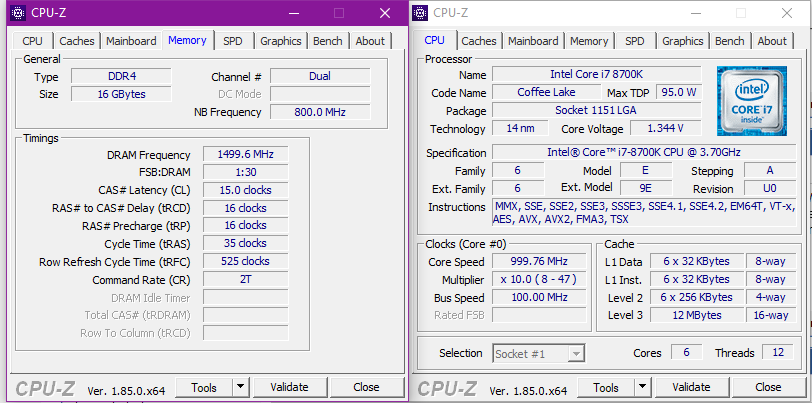Click Cycle Time 35 clocks value

tap(245, 243)
